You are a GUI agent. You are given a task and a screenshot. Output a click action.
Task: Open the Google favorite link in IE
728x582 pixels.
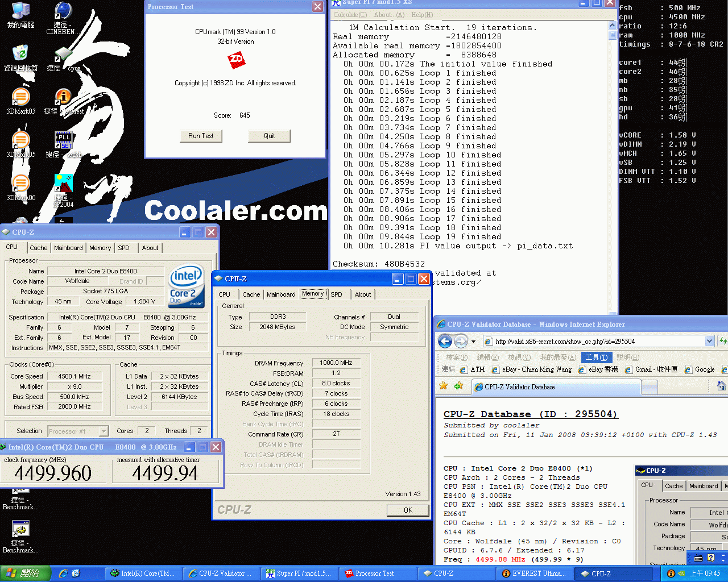[x=699, y=369]
